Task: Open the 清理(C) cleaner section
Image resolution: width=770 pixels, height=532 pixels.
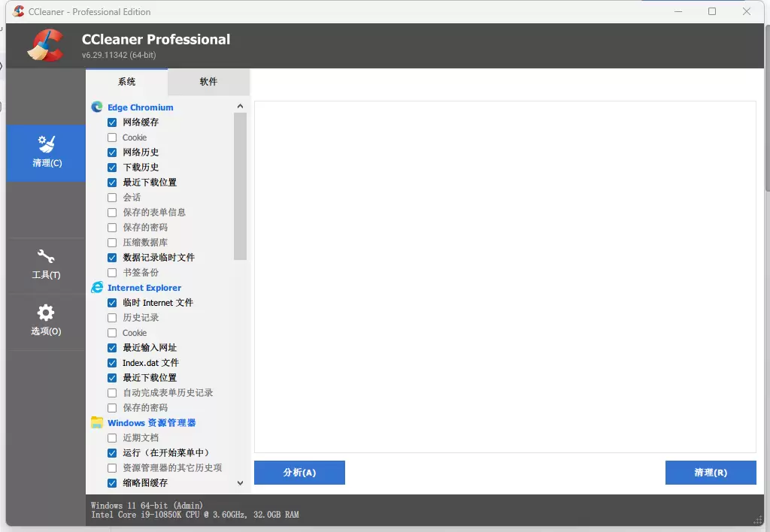Action: click(46, 153)
